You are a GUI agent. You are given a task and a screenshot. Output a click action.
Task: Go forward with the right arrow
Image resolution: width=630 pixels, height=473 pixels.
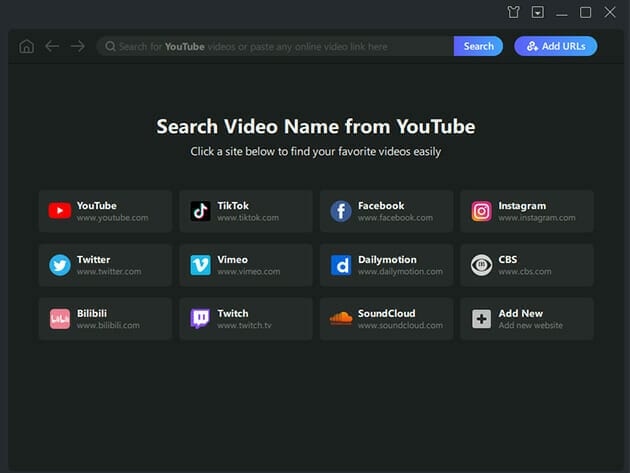coord(77,46)
